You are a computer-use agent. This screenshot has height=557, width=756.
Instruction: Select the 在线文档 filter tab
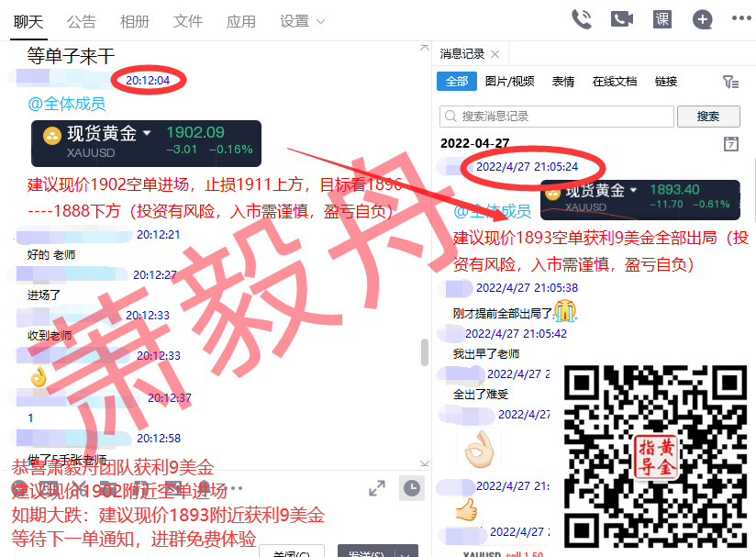click(614, 82)
